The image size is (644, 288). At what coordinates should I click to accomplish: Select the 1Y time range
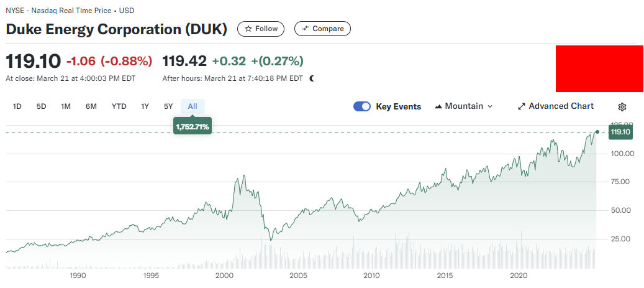(x=145, y=106)
